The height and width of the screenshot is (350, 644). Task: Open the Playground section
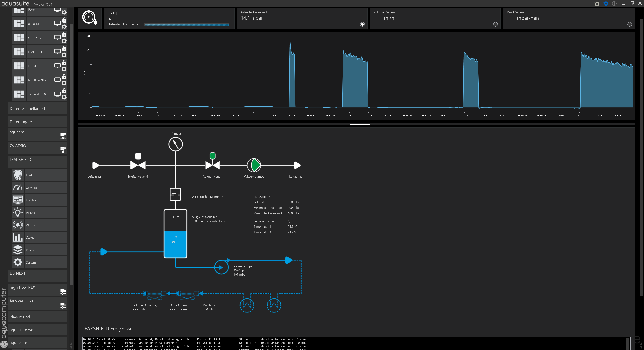pyautogui.click(x=37, y=317)
